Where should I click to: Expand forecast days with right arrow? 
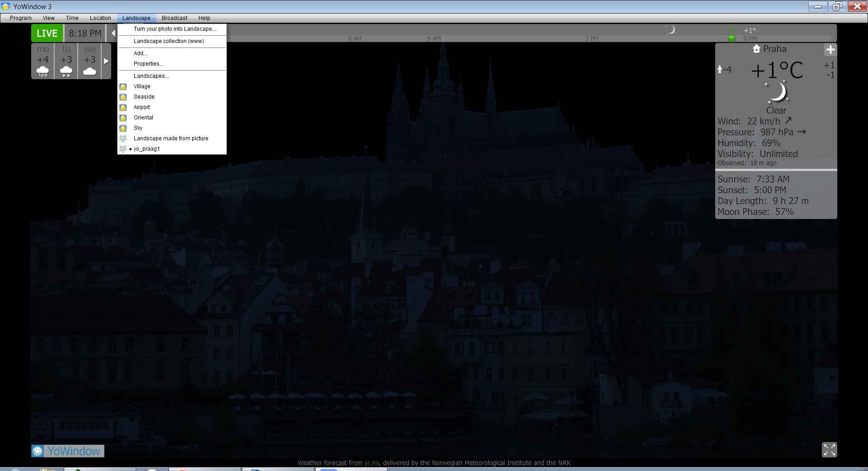106,61
